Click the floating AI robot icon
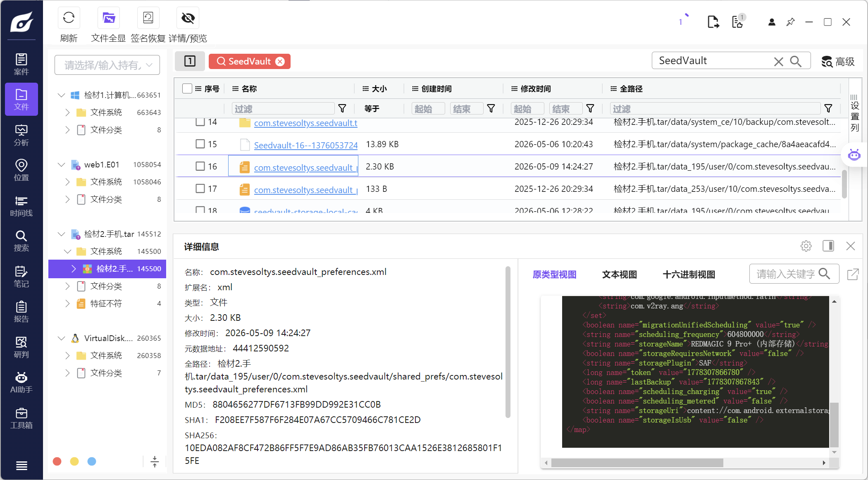The image size is (868, 480). pyautogui.click(x=854, y=155)
